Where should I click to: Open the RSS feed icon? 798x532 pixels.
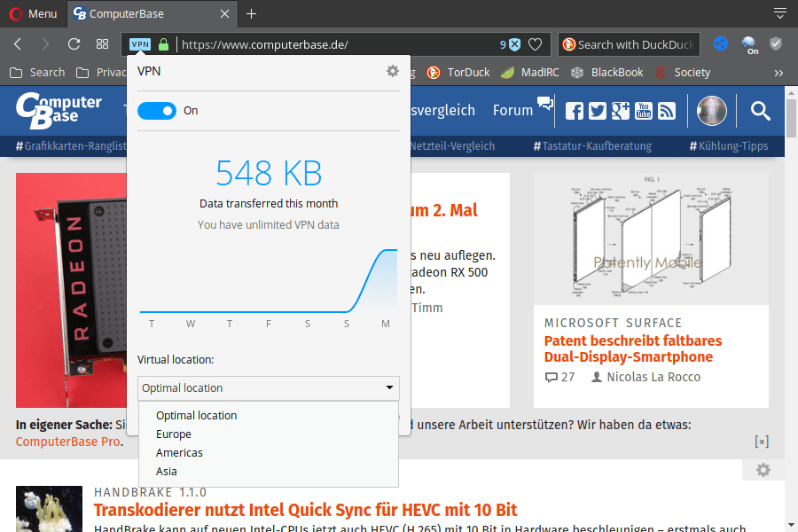(x=667, y=111)
